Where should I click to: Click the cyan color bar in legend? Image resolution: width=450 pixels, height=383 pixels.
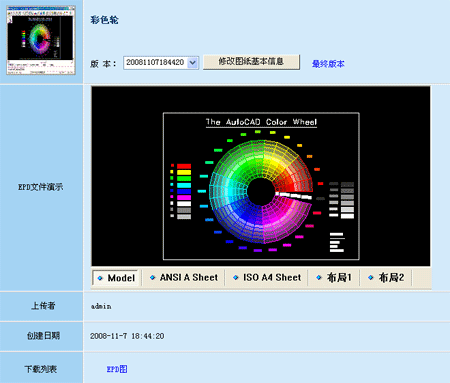click(184, 185)
